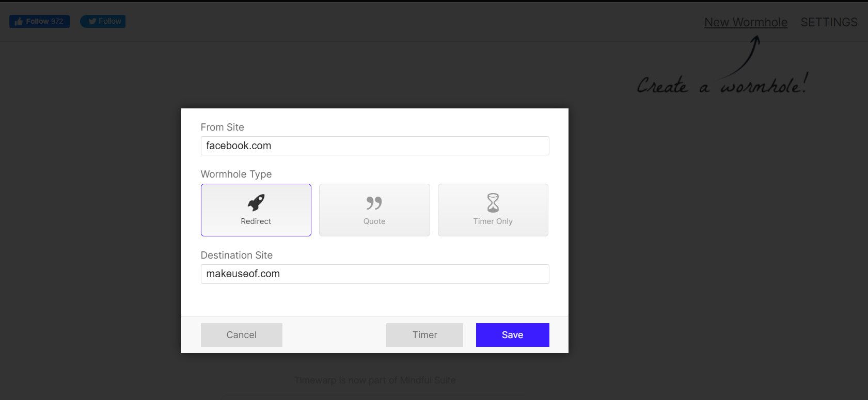Image resolution: width=868 pixels, height=400 pixels.
Task: Click the quotation marks icon
Action: 374,203
